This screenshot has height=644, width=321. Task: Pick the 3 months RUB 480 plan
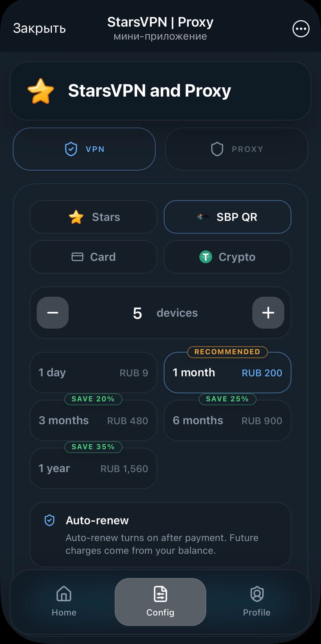coord(93,420)
